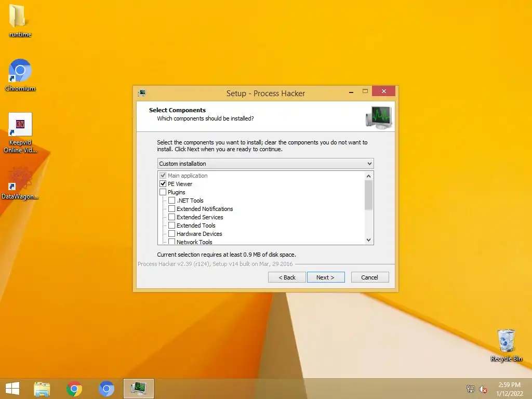Open the Windows Start button
The width and height of the screenshot is (532, 399).
(x=12, y=389)
